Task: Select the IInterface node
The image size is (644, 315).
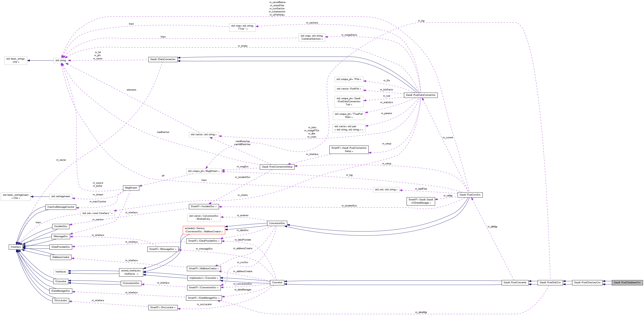Action: tap(16, 247)
